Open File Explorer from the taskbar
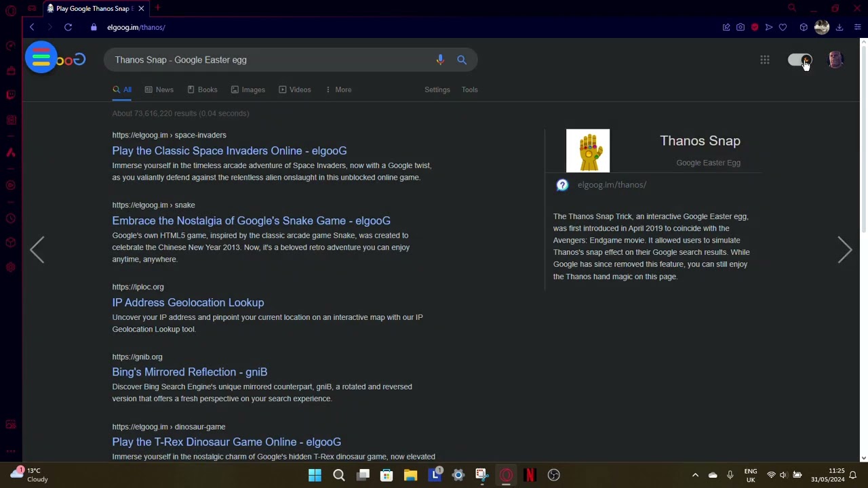 tap(410, 475)
